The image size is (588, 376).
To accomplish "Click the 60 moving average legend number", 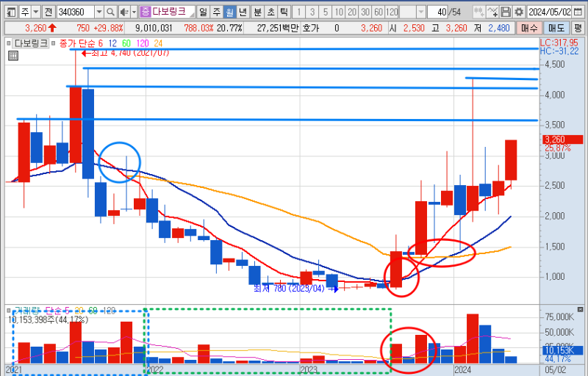I will (x=126, y=43).
